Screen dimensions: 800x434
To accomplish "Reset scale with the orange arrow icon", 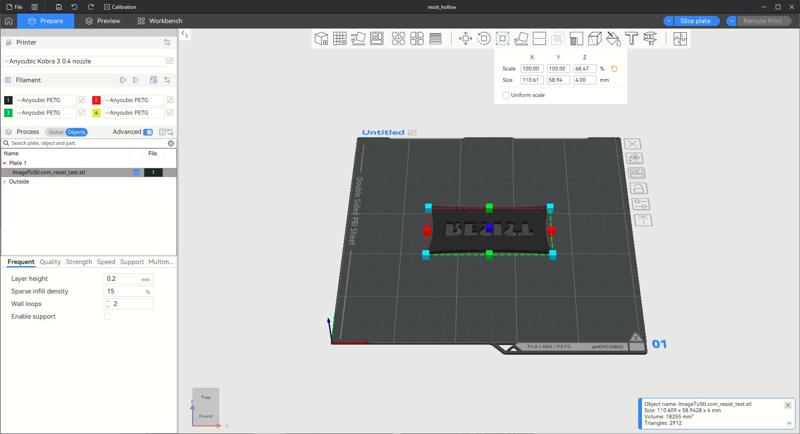I will [x=614, y=69].
